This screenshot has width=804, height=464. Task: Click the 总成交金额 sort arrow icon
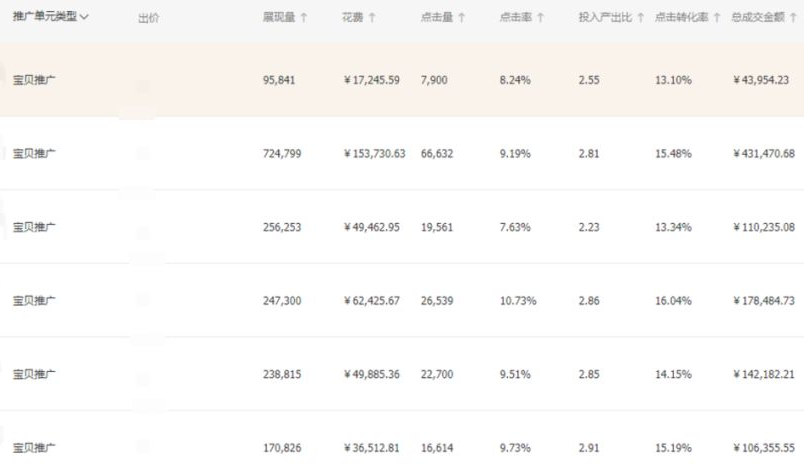point(797,18)
